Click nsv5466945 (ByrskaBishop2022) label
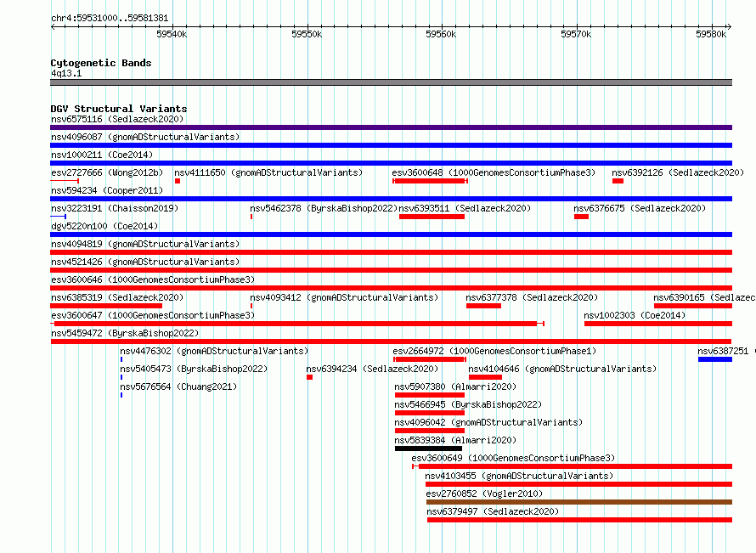This screenshot has height=553, width=756. pyautogui.click(x=468, y=404)
